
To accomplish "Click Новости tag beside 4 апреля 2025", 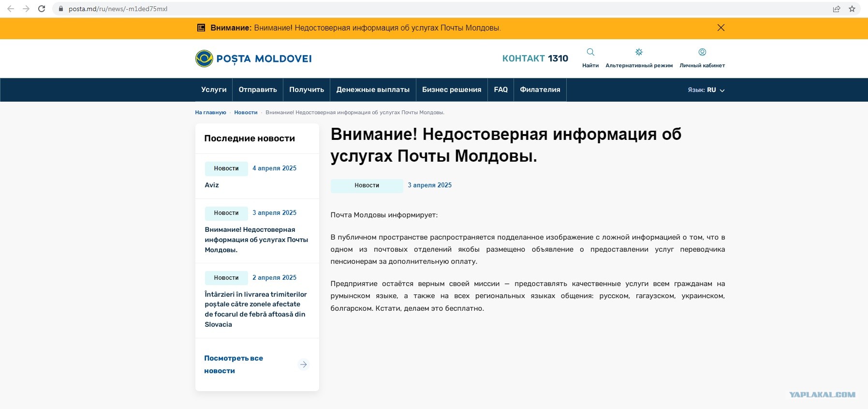I will (x=226, y=168).
